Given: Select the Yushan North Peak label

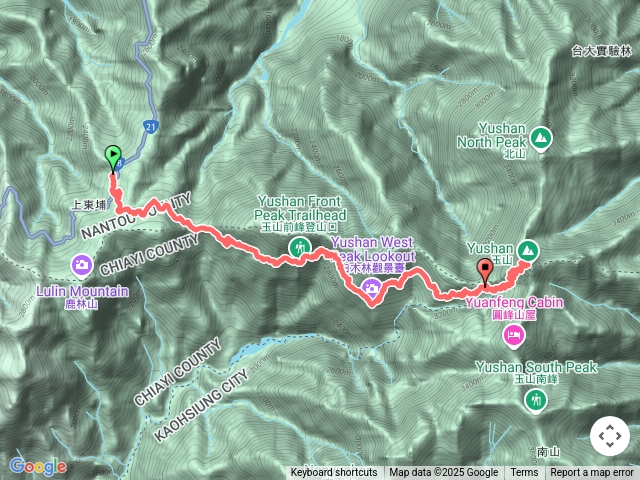Looking at the screenshot, I should pos(492,135).
